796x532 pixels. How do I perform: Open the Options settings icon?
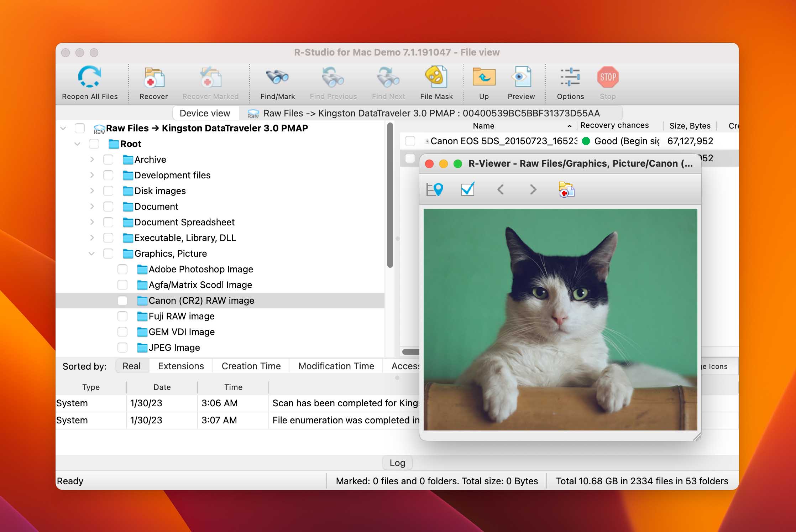click(x=570, y=77)
